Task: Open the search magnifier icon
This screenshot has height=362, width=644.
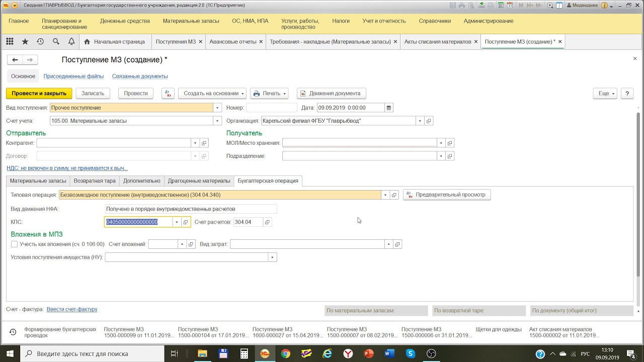Action: [56, 42]
